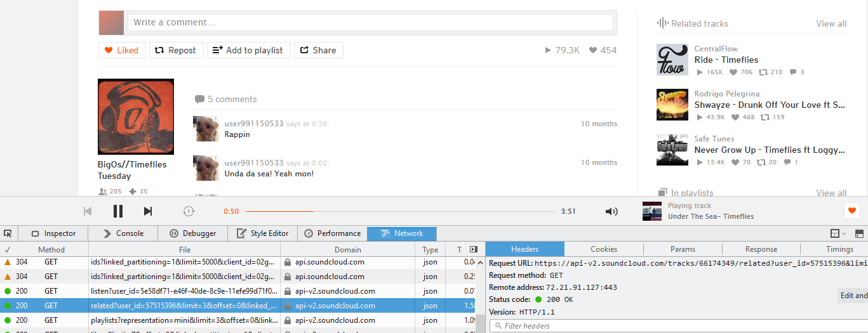
Task: Sort requests by status checkmark column
Action: click(8, 250)
